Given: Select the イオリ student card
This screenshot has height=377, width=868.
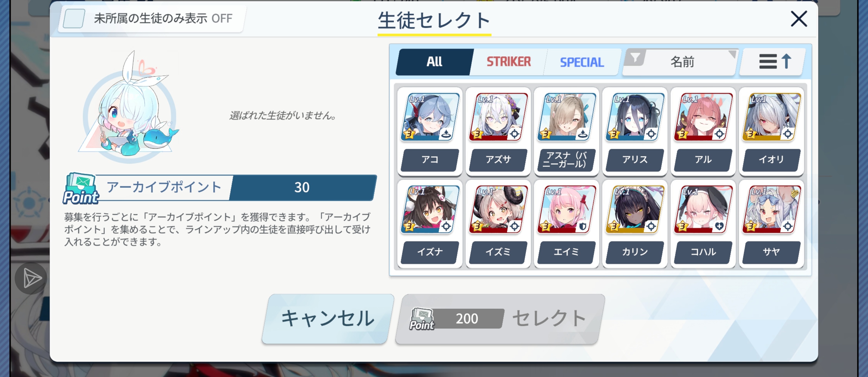Looking at the screenshot, I should click(x=771, y=132).
